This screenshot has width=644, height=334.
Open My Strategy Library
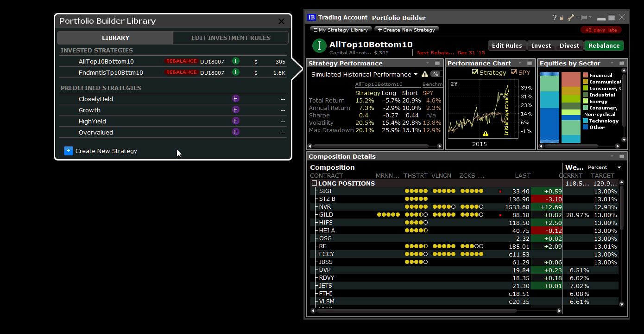tap(341, 29)
